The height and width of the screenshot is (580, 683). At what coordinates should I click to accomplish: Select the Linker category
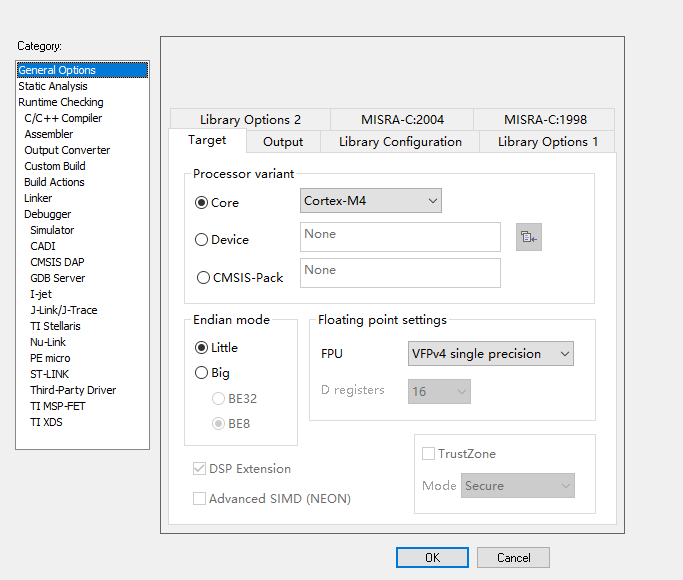(38, 198)
